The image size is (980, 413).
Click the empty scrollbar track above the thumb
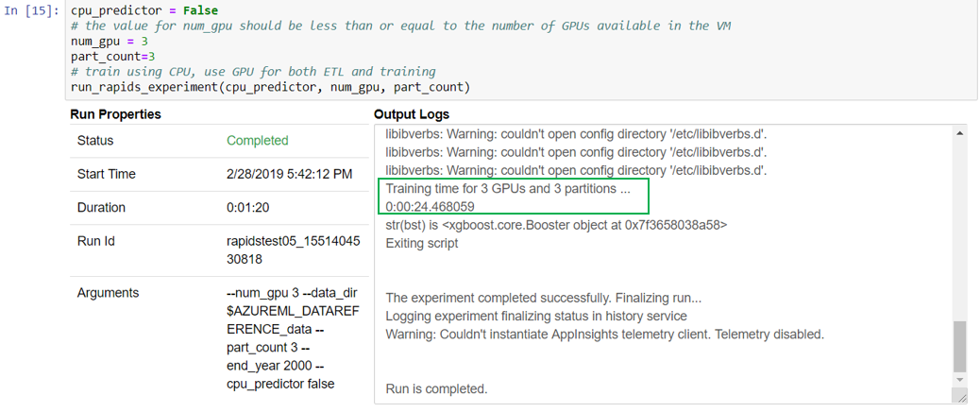click(x=960, y=227)
